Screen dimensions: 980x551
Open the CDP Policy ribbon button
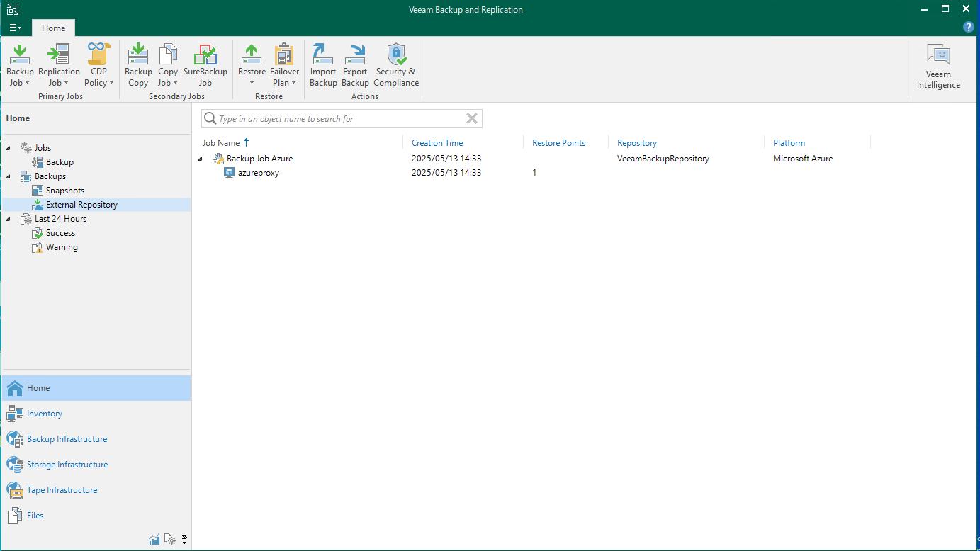pyautogui.click(x=98, y=64)
